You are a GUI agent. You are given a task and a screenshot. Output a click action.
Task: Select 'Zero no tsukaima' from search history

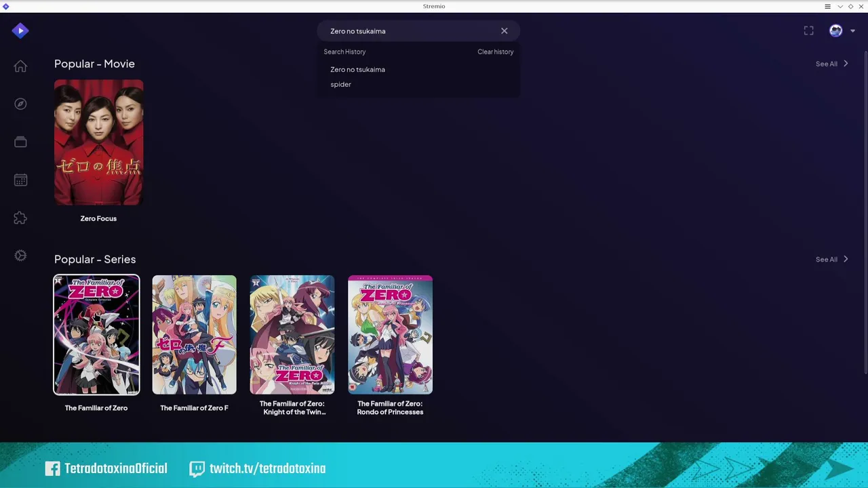click(x=357, y=69)
